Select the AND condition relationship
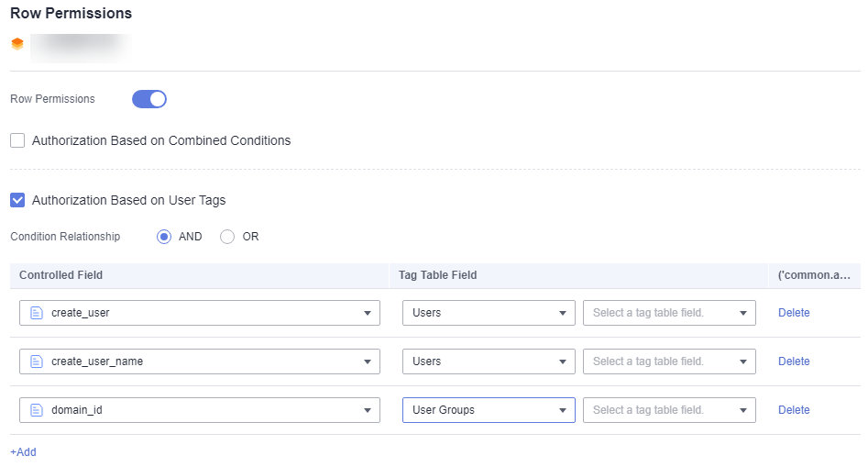The width and height of the screenshot is (868, 467). coord(165,237)
